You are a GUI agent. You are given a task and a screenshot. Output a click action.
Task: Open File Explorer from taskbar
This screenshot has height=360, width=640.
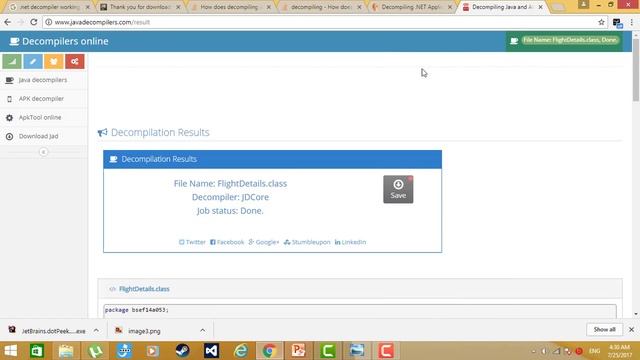pos(66,351)
